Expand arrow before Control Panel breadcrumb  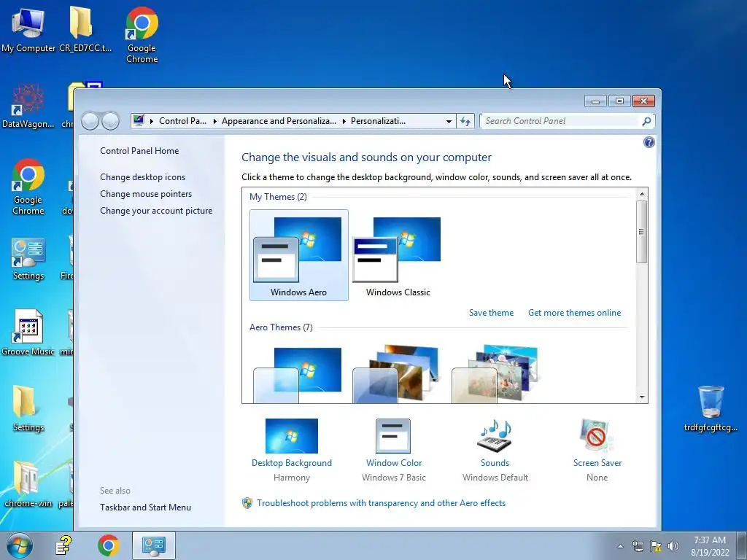coord(152,122)
